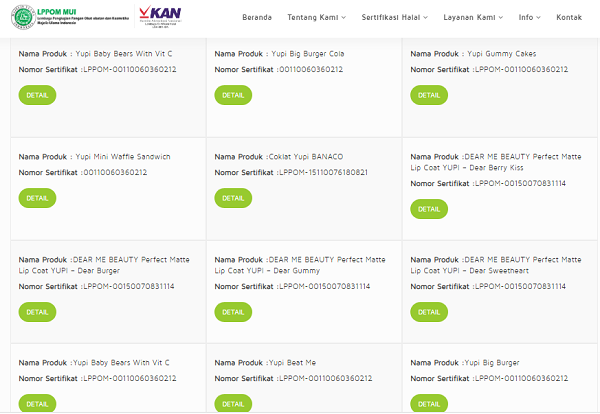View Detail for Dear Berry Kiss lip coat
Image resolution: width=600 pixels, height=414 pixels.
(x=429, y=209)
